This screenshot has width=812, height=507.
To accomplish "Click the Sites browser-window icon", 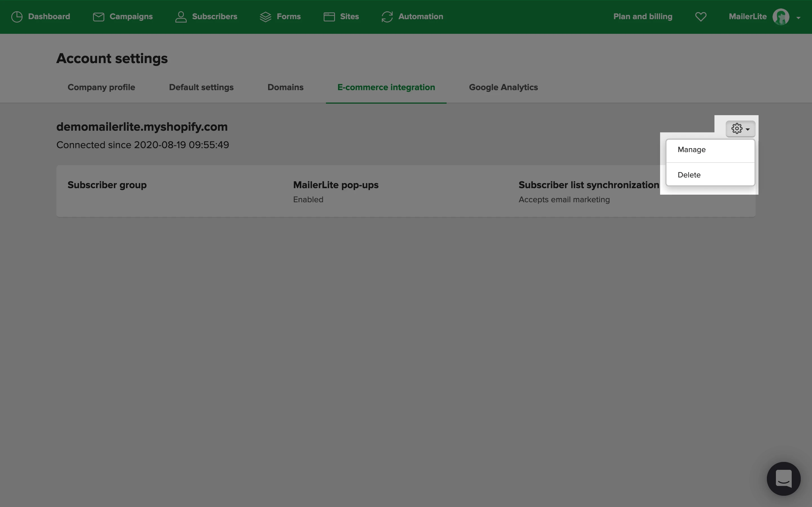I will coord(329,17).
